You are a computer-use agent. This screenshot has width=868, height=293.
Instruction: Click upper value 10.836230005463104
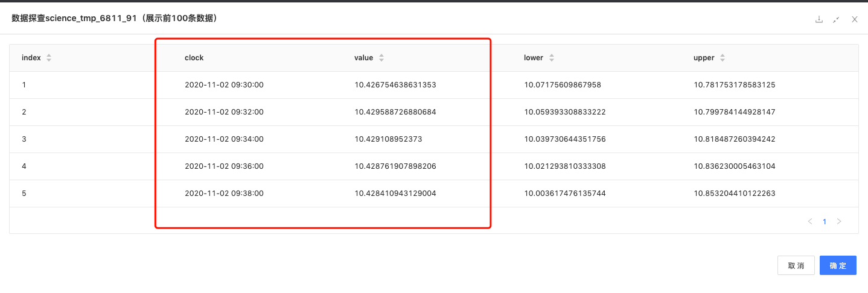(735, 166)
